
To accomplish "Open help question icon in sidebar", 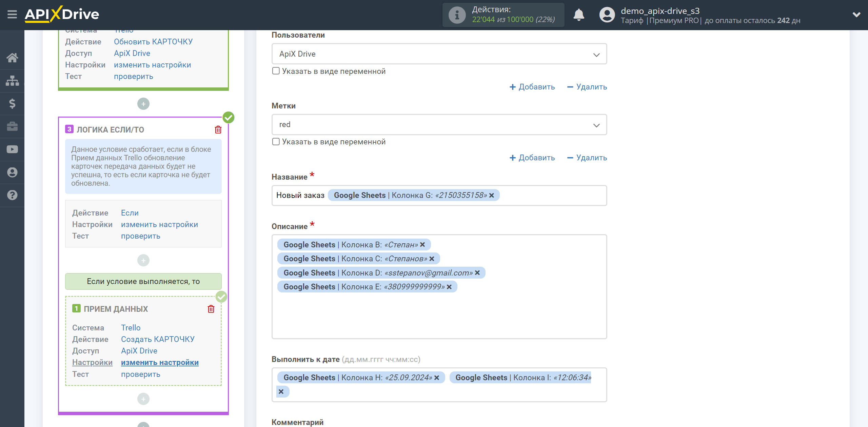I will [x=12, y=195].
